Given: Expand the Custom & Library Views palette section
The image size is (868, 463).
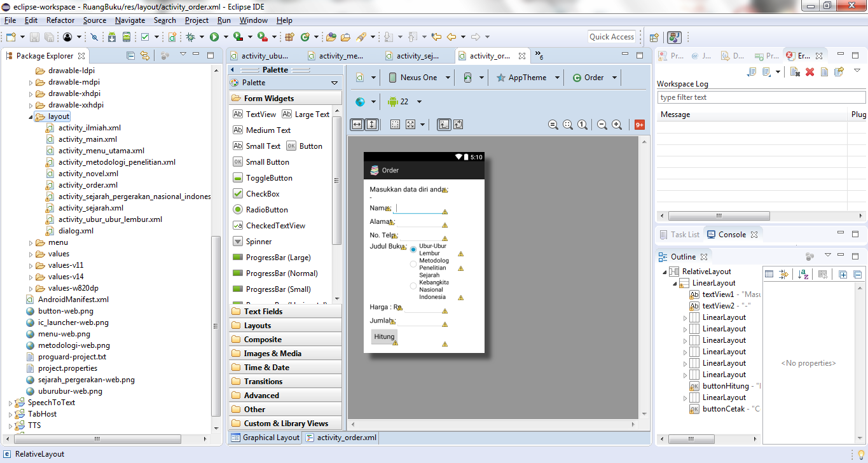Looking at the screenshot, I should [x=286, y=424].
